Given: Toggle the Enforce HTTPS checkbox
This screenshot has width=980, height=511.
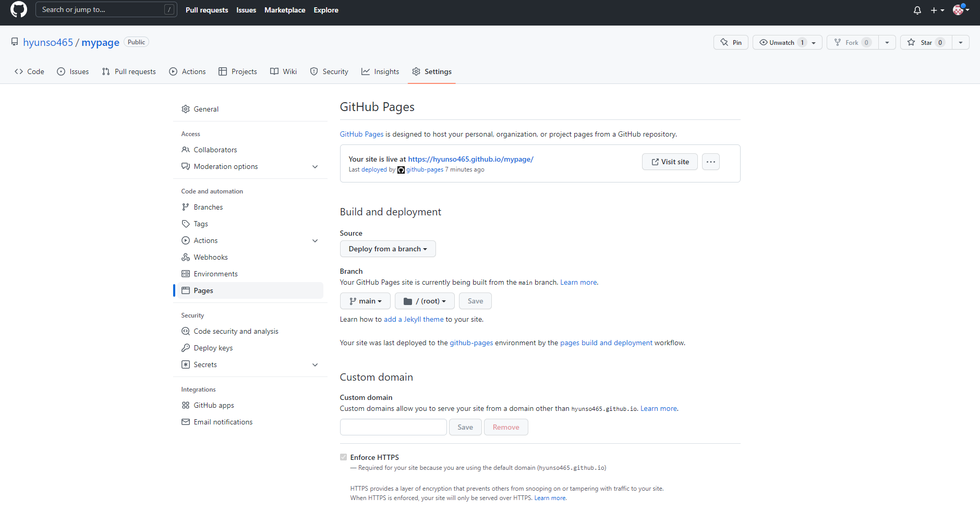Looking at the screenshot, I should [x=343, y=457].
